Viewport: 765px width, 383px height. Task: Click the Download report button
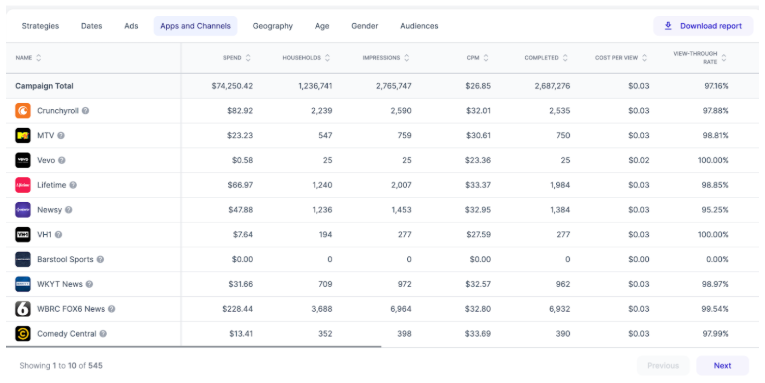coord(703,26)
